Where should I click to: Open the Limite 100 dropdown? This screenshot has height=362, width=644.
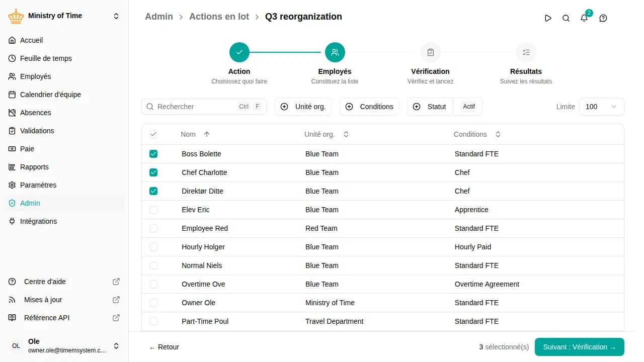point(602,107)
